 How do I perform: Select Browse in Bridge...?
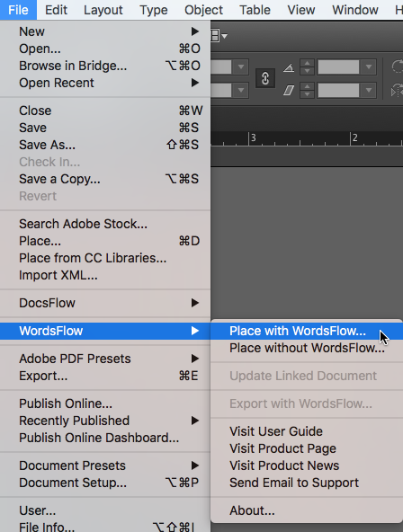click(105, 66)
